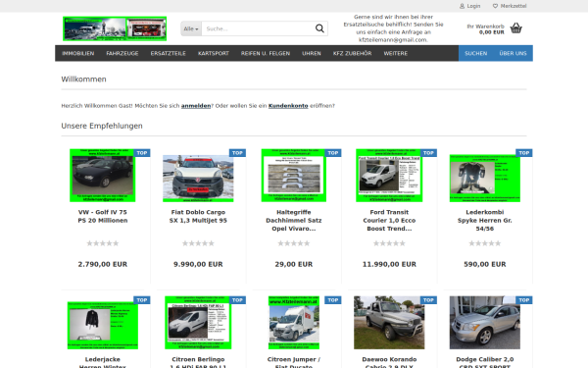
Task: Click the Daewoo Korando title
Action: pyautogui.click(x=389, y=363)
